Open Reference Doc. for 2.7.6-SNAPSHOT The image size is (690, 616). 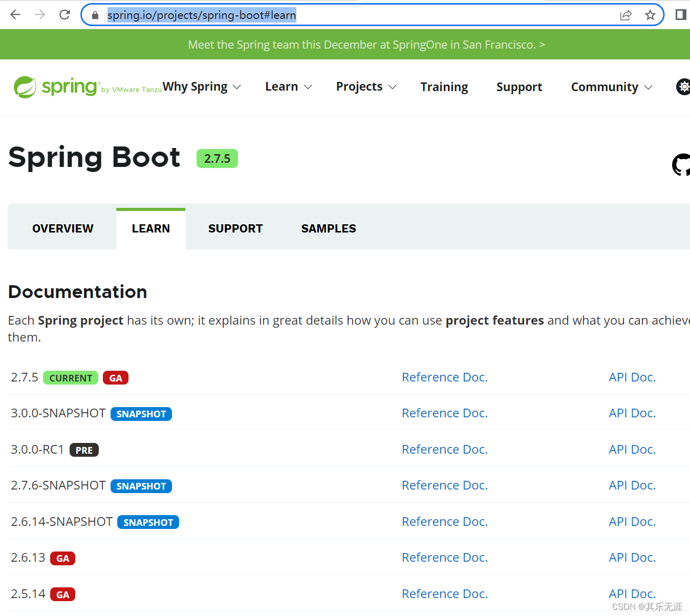tap(445, 485)
